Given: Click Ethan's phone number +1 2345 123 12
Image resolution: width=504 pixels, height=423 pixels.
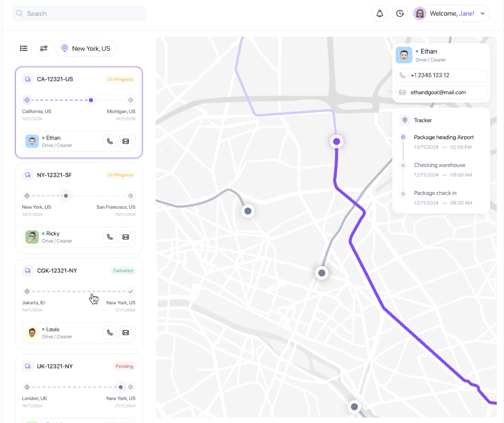Looking at the screenshot, I should pyautogui.click(x=430, y=75).
